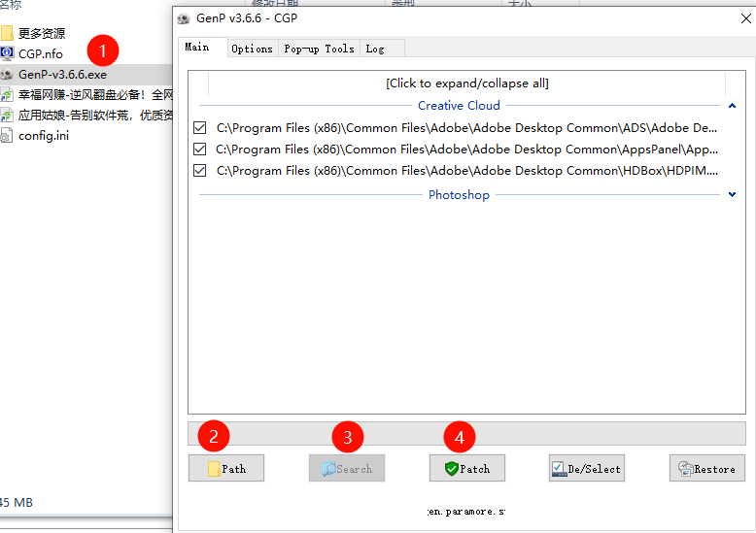Click the checkbox icon on De/Select button
756x533 pixels.
pyautogui.click(x=560, y=469)
